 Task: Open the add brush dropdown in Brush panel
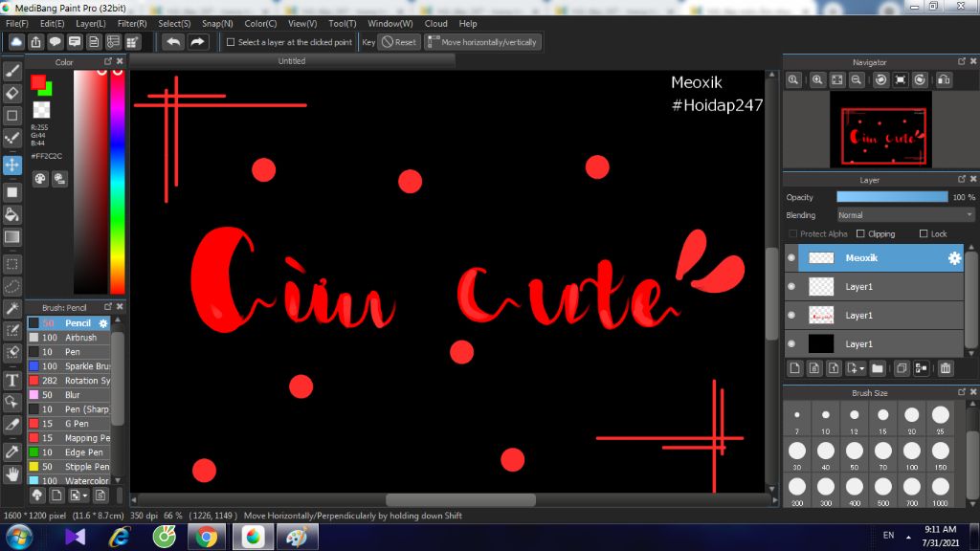pyautogui.click(x=78, y=496)
